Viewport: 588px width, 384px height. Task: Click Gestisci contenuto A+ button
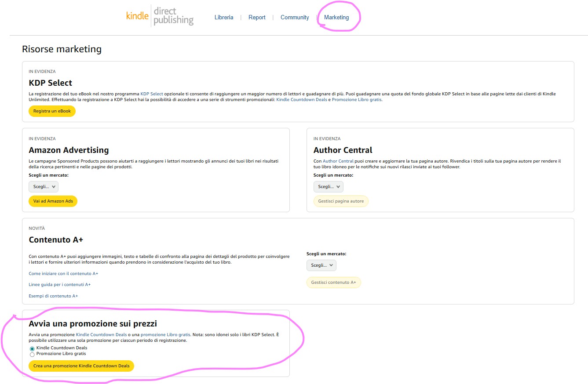click(x=334, y=283)
